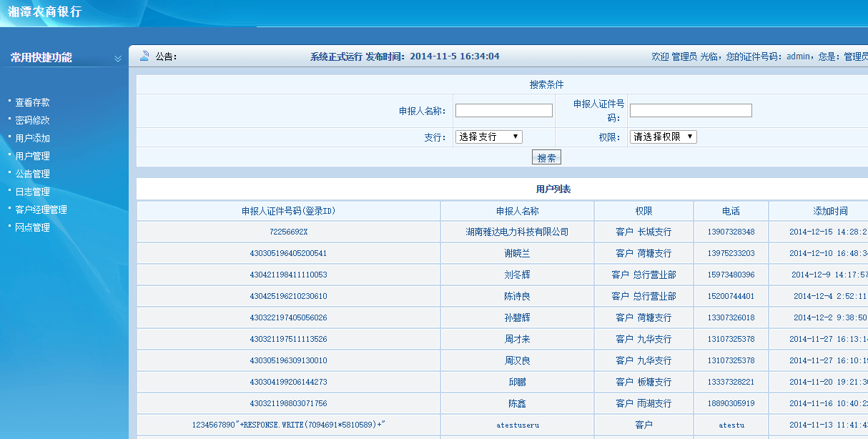Select ID 430321197511113526
The image size is (868, 439).
pos(289,340)
